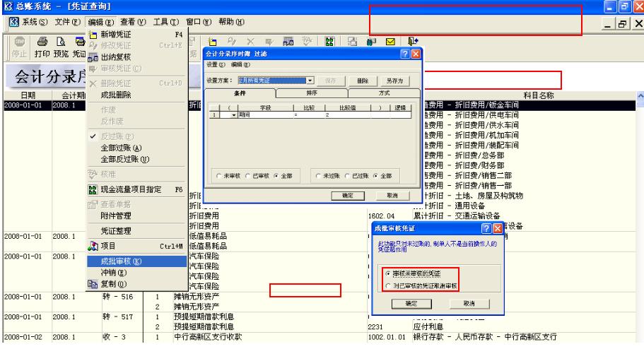Click 条件 tab in filter dialog
The width and height of the screenshot is (644, 349).
(240, 93)
